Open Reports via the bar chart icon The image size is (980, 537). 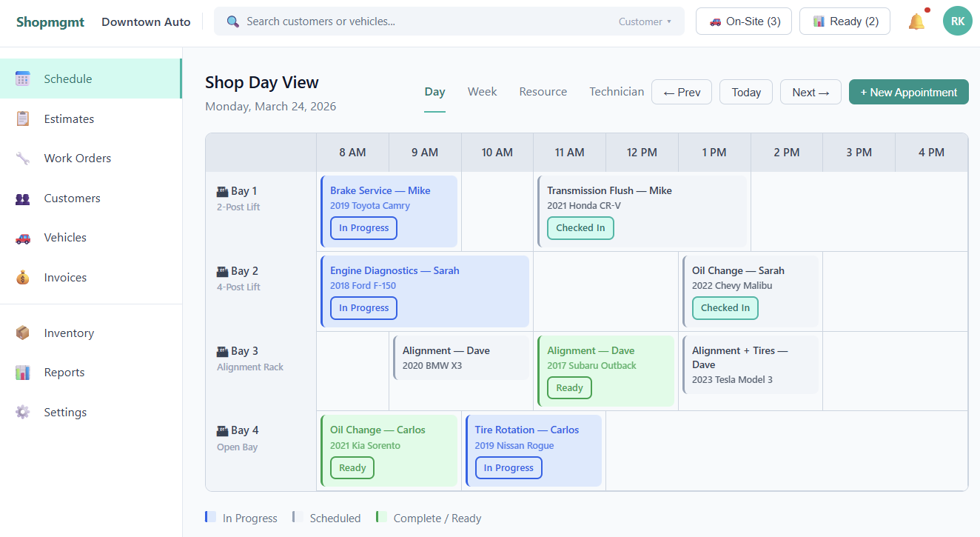point(23,373)
